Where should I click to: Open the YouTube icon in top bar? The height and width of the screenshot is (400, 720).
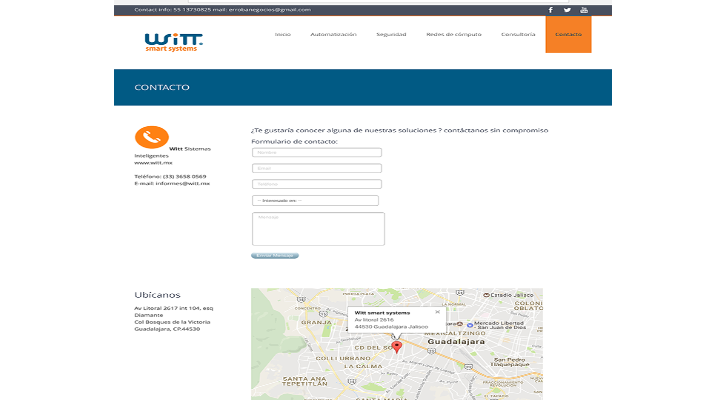coord(584,10)
